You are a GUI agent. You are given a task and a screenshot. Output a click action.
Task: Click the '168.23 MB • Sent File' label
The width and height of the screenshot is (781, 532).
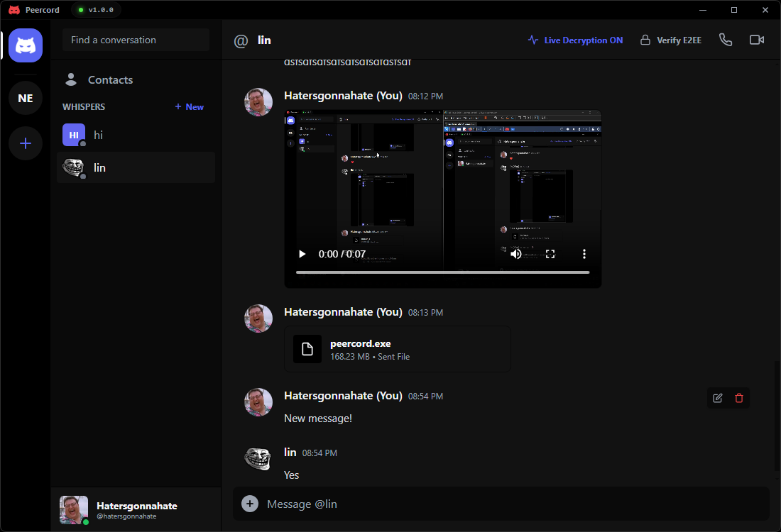[x=370, y=357]
